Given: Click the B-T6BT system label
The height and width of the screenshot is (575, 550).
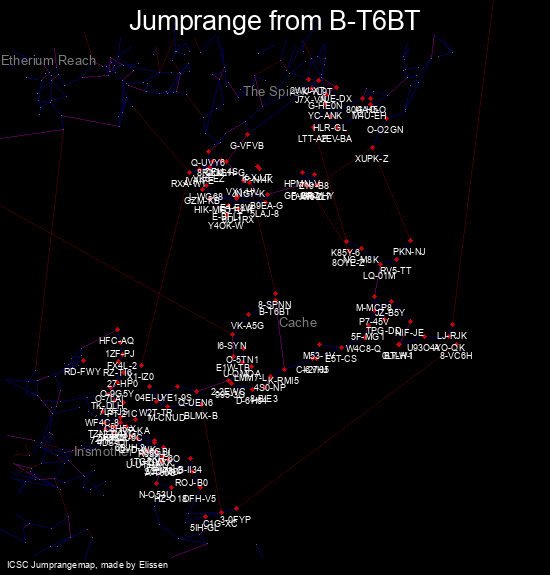Looking at the screenshot, I should tap(274, 312).
